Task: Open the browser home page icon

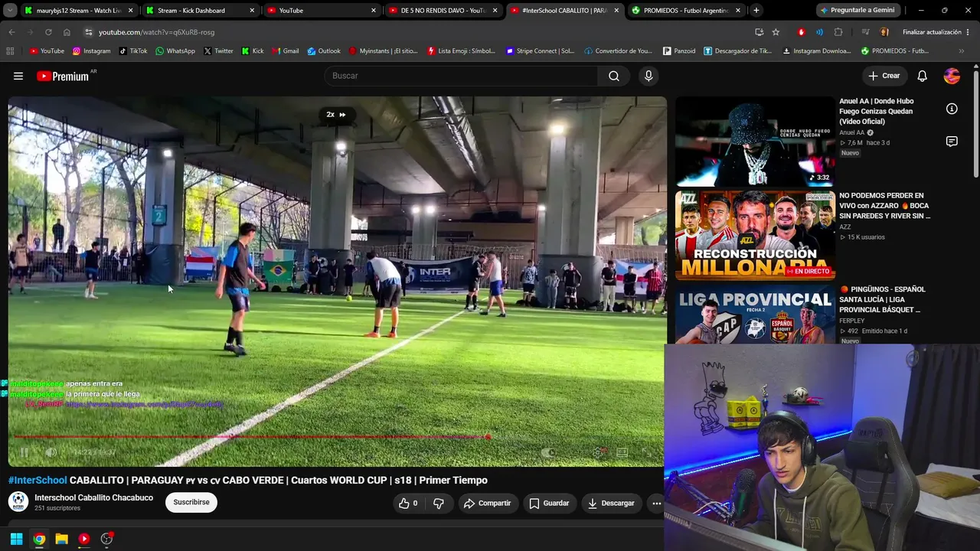Action: (67, 32)
